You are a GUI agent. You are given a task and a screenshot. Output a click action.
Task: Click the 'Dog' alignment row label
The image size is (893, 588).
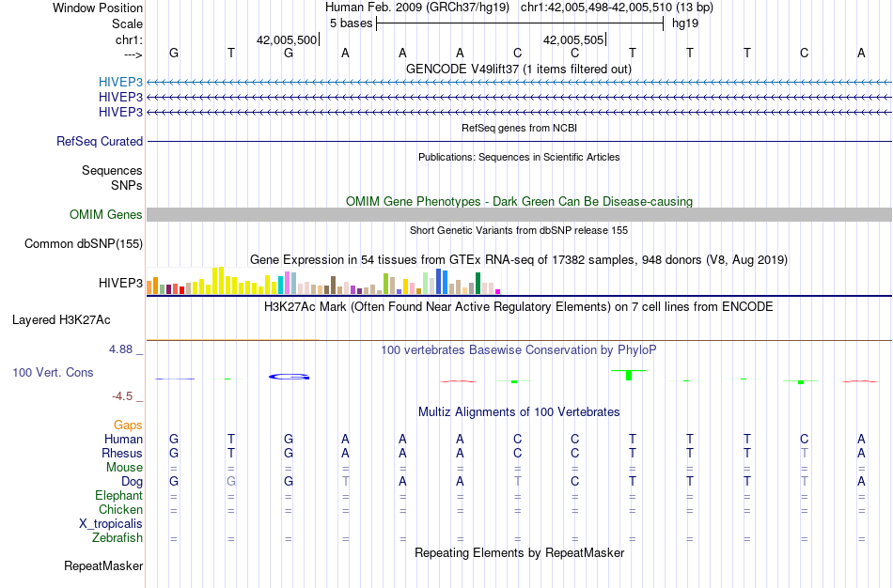[x=133, y=482]
